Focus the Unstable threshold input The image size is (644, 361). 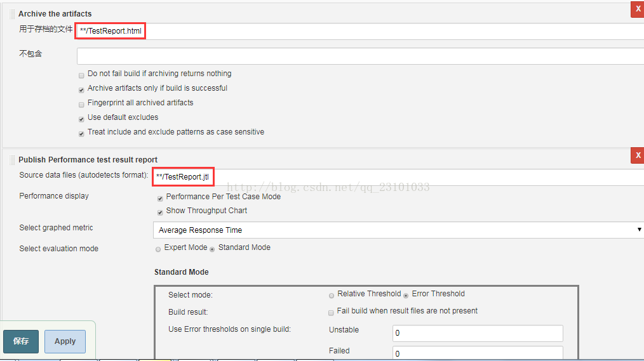(x=478, y=333)
